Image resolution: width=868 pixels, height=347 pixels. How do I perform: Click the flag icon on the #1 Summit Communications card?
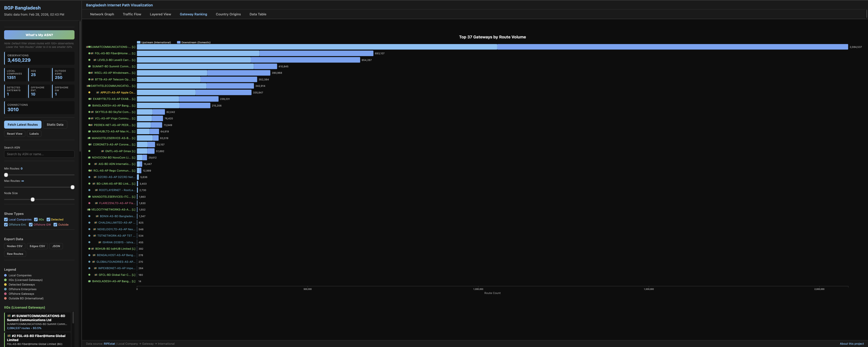[9, 316]
